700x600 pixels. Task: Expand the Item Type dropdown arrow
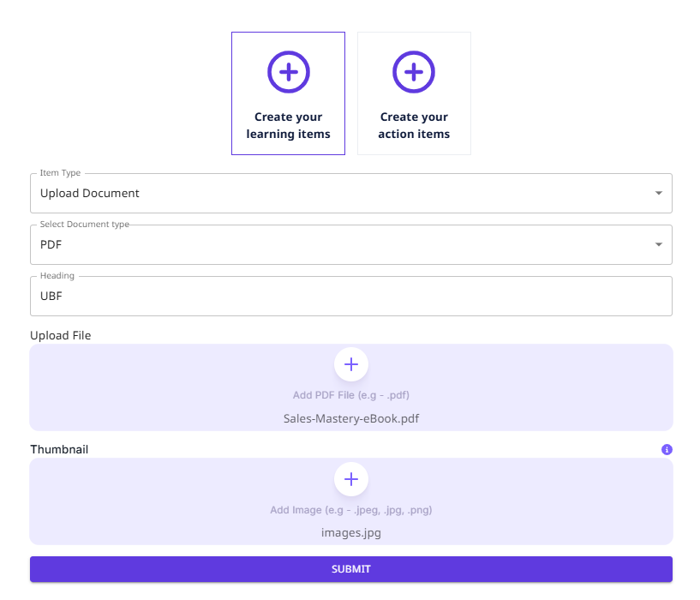658,193
